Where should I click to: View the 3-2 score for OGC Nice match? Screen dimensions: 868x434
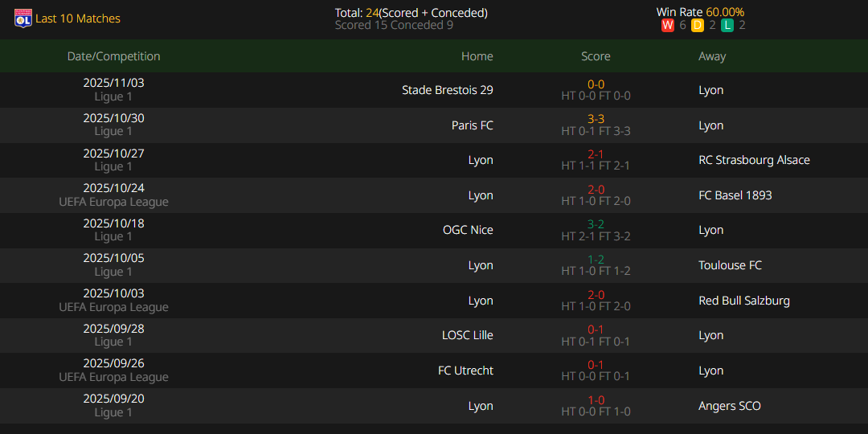click(596, 224)
